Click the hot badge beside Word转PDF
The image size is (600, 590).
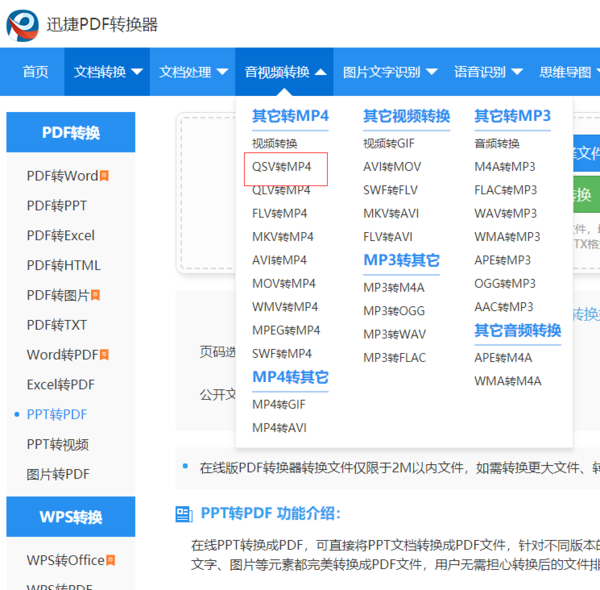[x=104, y=355]
